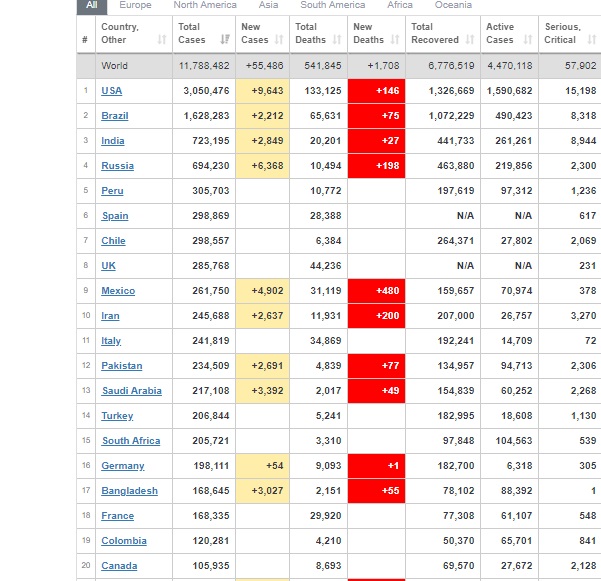Open the Bangladesh country link
Image resolution: width=601 pixels, height=581 pixels.
(x=130, y=491)
